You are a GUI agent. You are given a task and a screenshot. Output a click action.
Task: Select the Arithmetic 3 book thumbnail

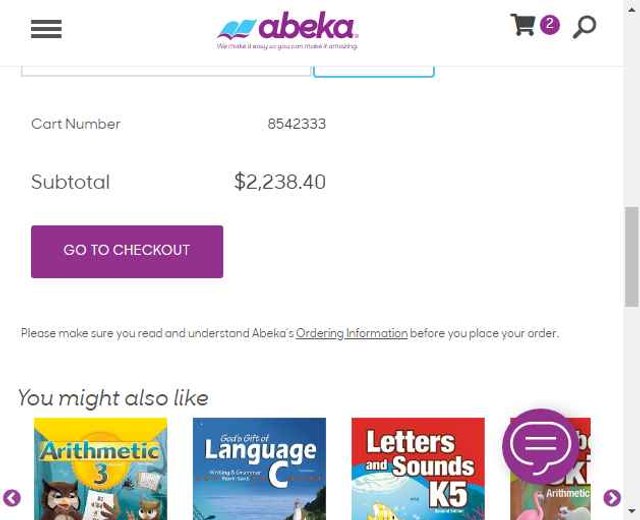point(100,468)
